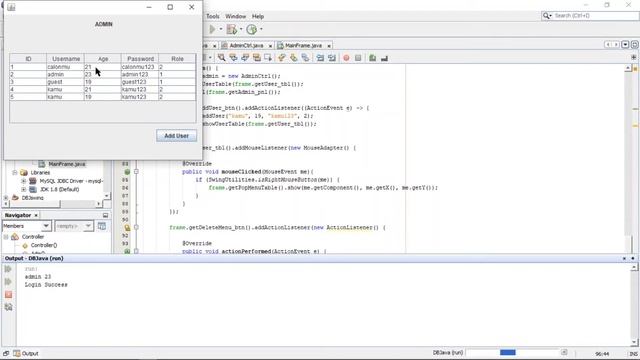This screenshot has height=360, width=640.
Task: Open the Output panel settings icon
Action: pos(8,307)
